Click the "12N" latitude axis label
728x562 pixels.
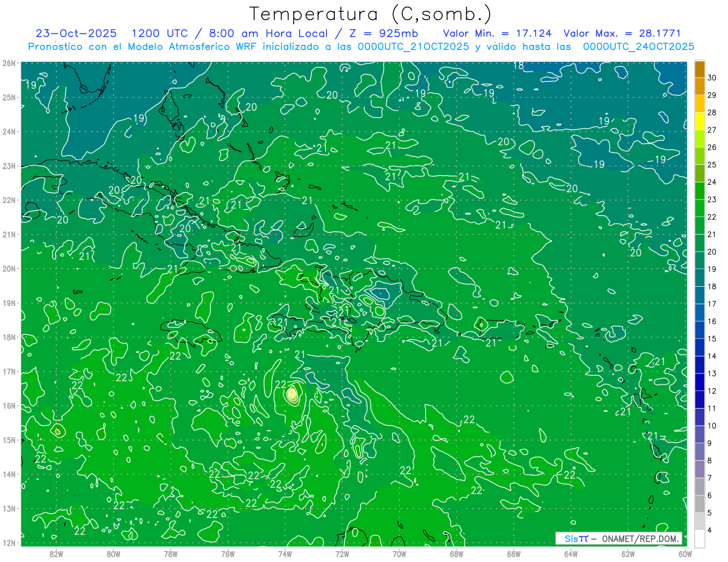pyautogui.click(x=9, y=543)
